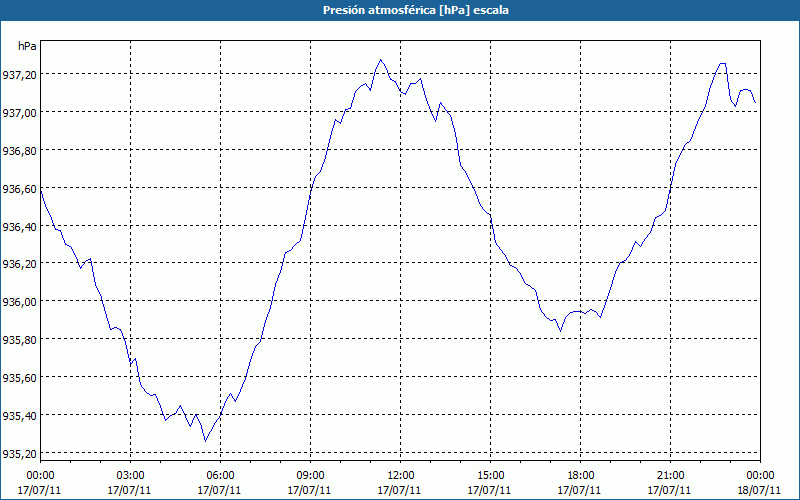Click the hPa unit label above the axis
The width and height of the screenshot is (800, 500).
click(27, 46)
